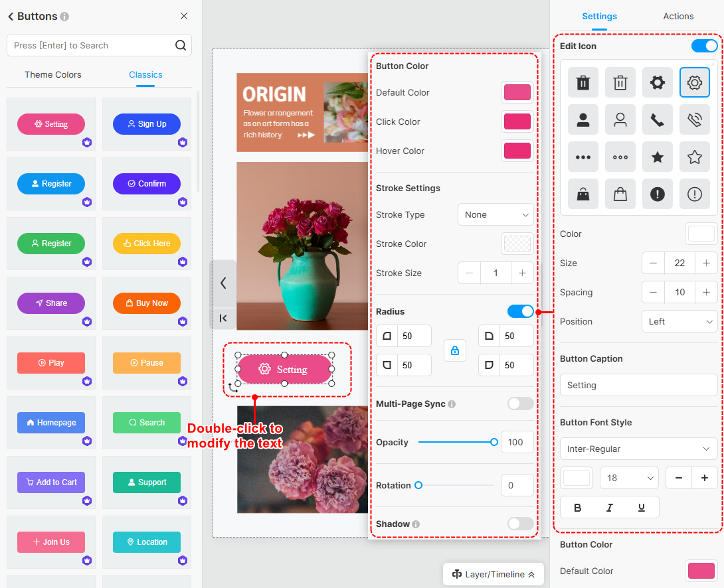This screenshot has height=588, width=724.
Task: Choose the solid gear icon
Action: pyautogui.click(x=657, y=82)
